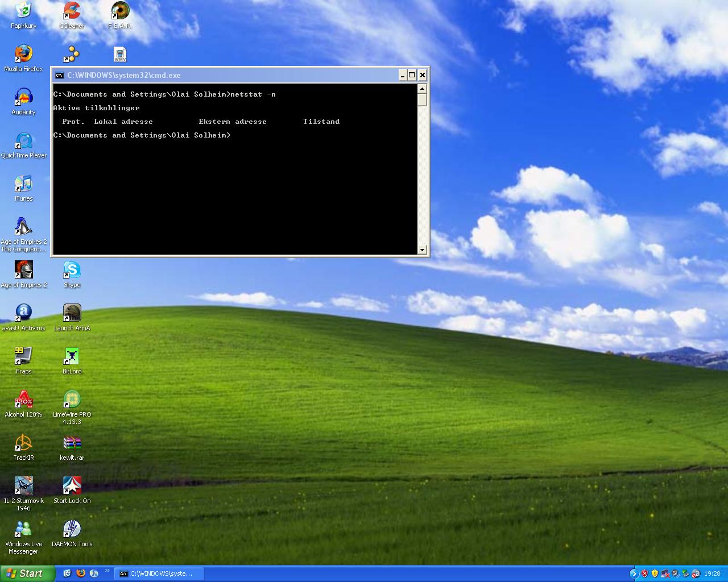Click the cmd vertical scrollbar thumb
The width and height of the screenshot is (728, 582).
(x=422, y=99)
